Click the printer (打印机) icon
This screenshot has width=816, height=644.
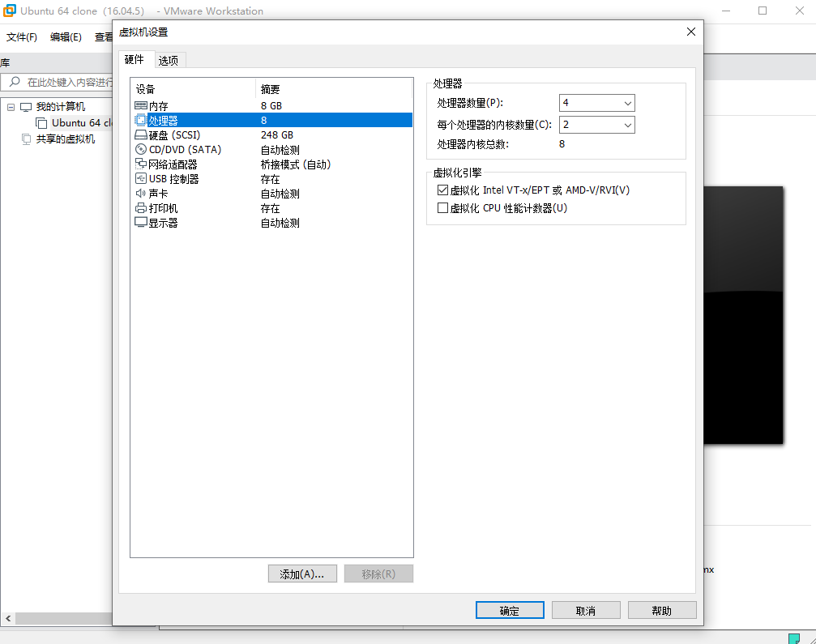click(140, 208)
